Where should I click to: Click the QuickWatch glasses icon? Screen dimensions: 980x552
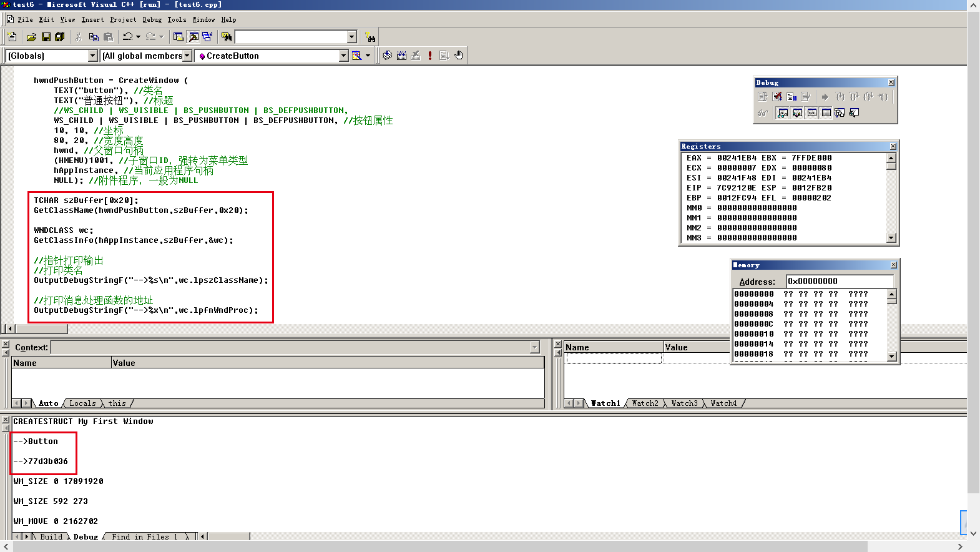click(762, 113)
